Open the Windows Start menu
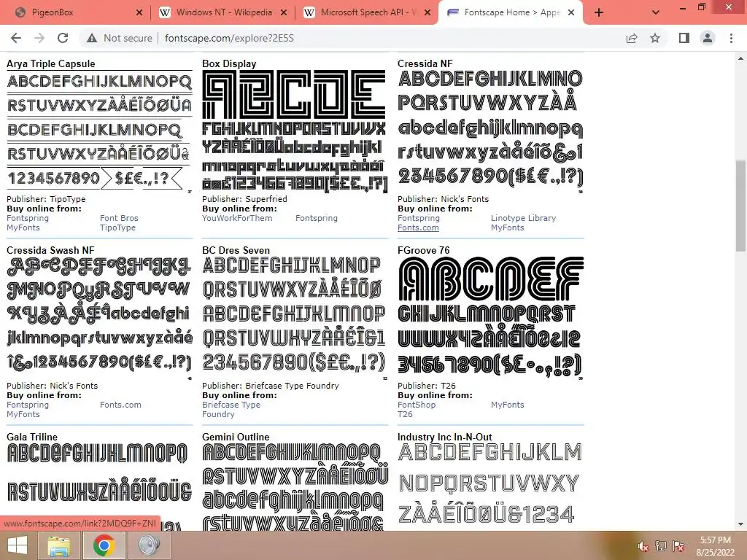Screen dimensions: 747x560 click(x=16, y=545)
